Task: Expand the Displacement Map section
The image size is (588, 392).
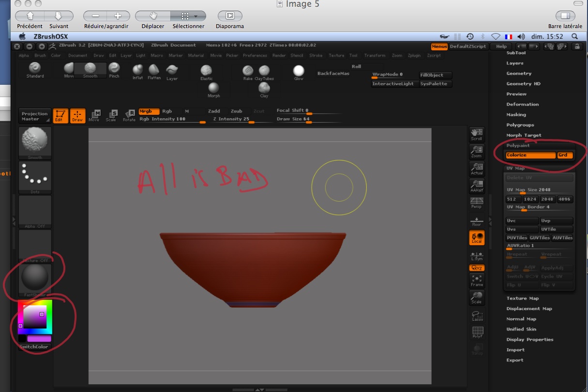Action: 529,309
